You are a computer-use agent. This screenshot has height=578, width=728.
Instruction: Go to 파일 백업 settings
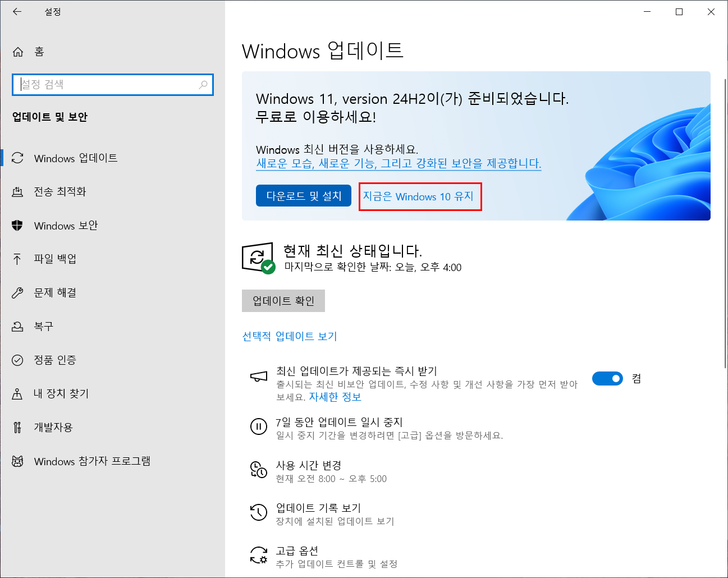pos(112,259)
